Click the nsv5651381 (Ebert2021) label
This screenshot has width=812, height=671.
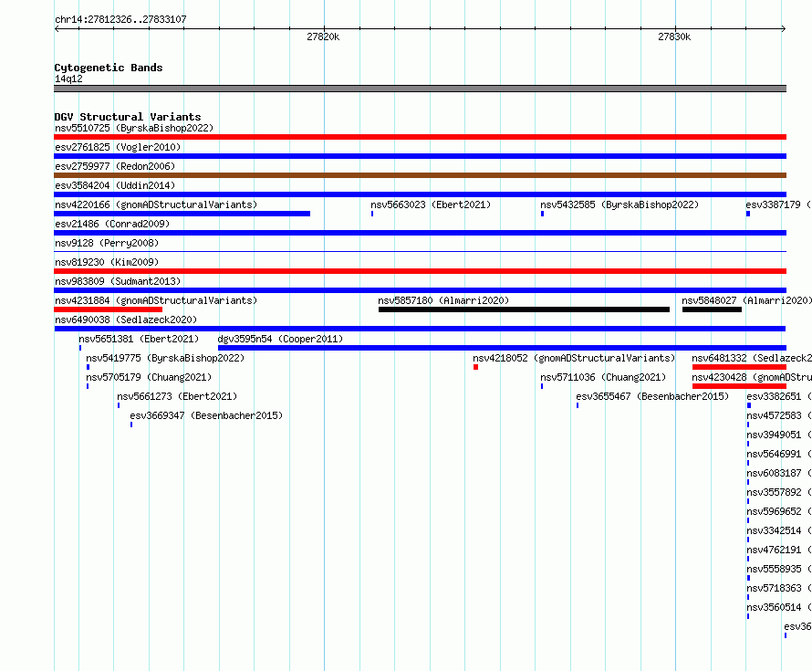(139, 339)
